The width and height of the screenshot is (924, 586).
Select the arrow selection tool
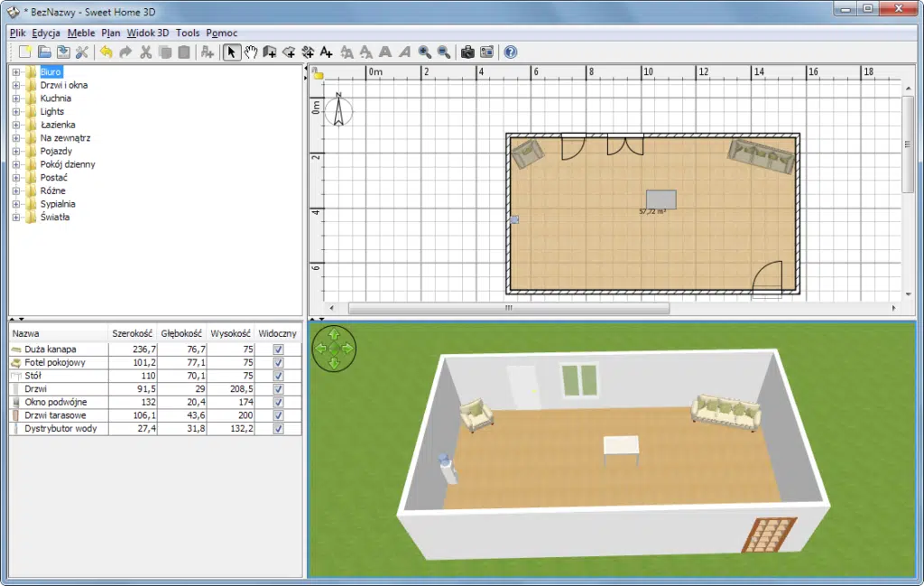(231, 51)
